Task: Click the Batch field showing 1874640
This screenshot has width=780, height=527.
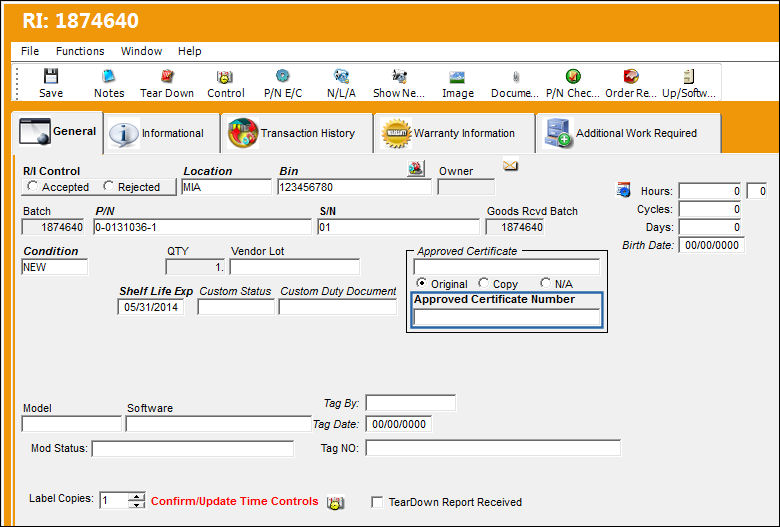Action: (x=53, y=227)
